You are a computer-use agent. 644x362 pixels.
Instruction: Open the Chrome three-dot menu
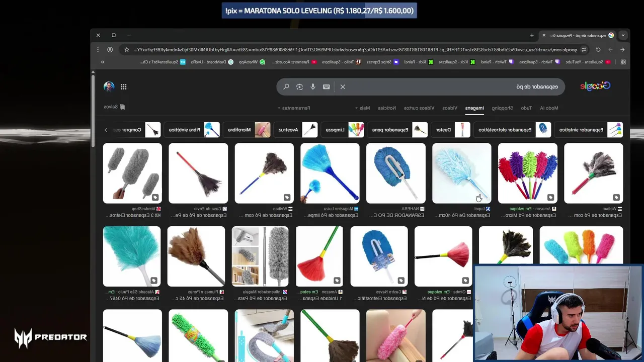tap(98, 49)
